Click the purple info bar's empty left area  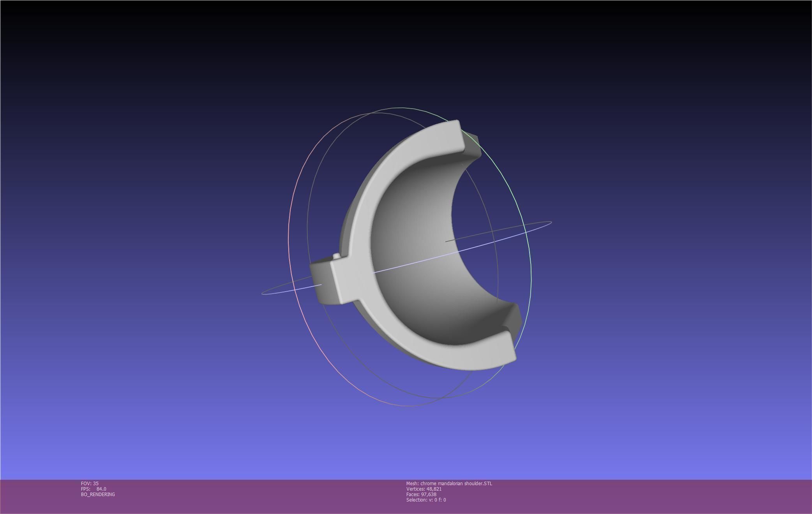click(x=39, y=496)
